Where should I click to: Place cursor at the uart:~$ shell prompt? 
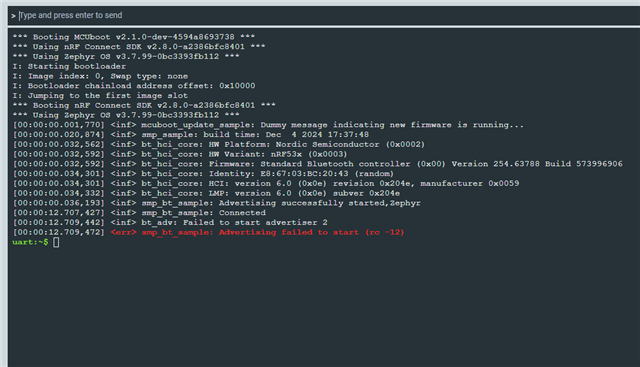click(30, 242)
